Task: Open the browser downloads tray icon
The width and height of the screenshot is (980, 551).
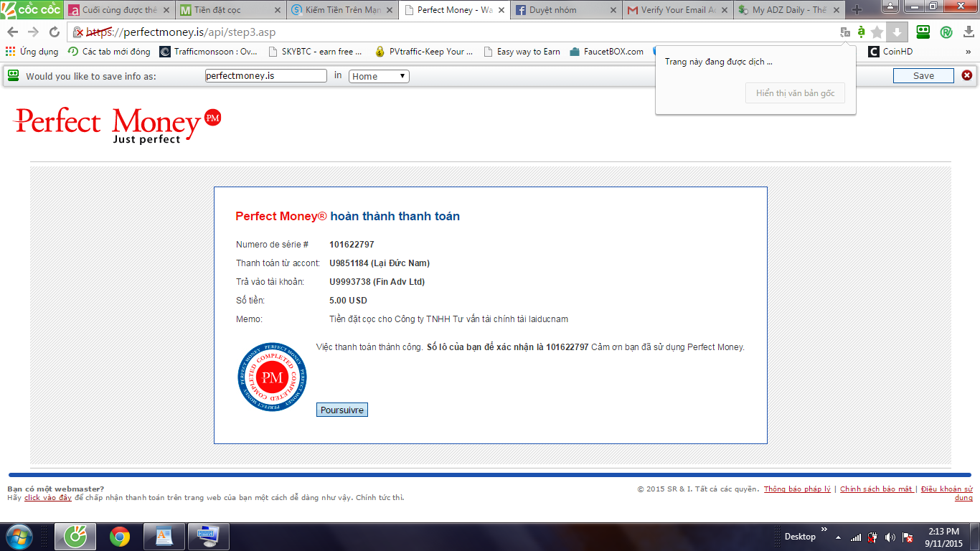Action: point(969,32)
